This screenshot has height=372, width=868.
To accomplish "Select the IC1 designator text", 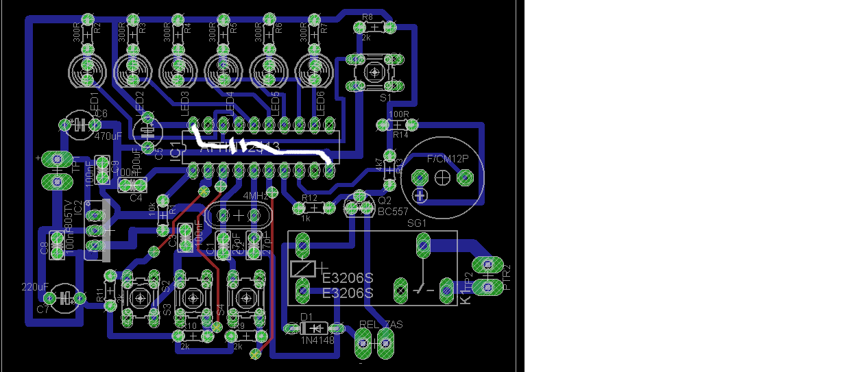I will pyautogui.click(x=176, y=150).
